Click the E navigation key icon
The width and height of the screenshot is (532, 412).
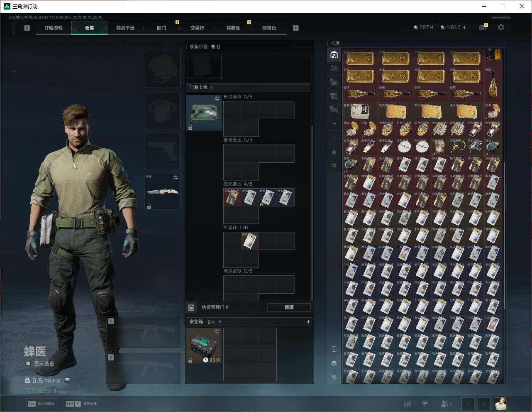pyautogui.click(x=296, y=28)
